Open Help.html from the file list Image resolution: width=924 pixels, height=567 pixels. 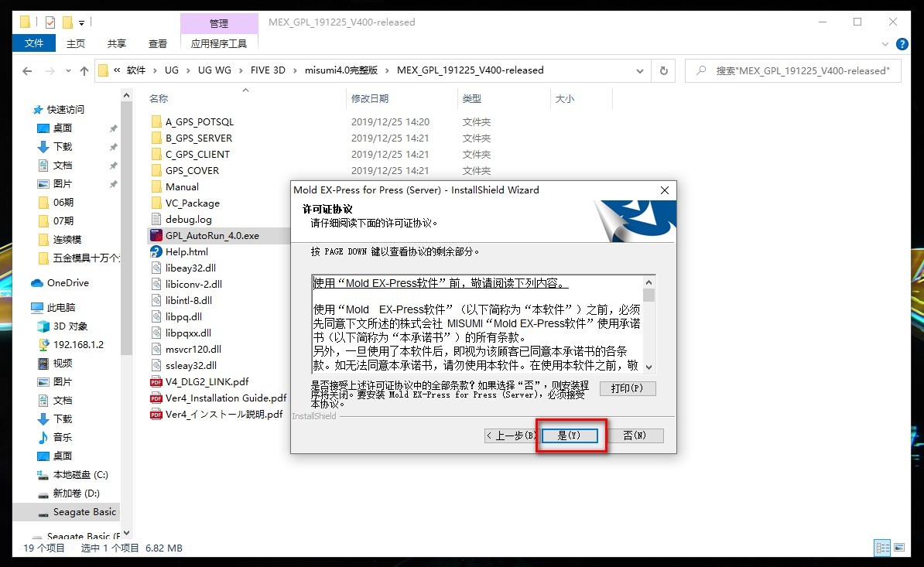point(187,251)
